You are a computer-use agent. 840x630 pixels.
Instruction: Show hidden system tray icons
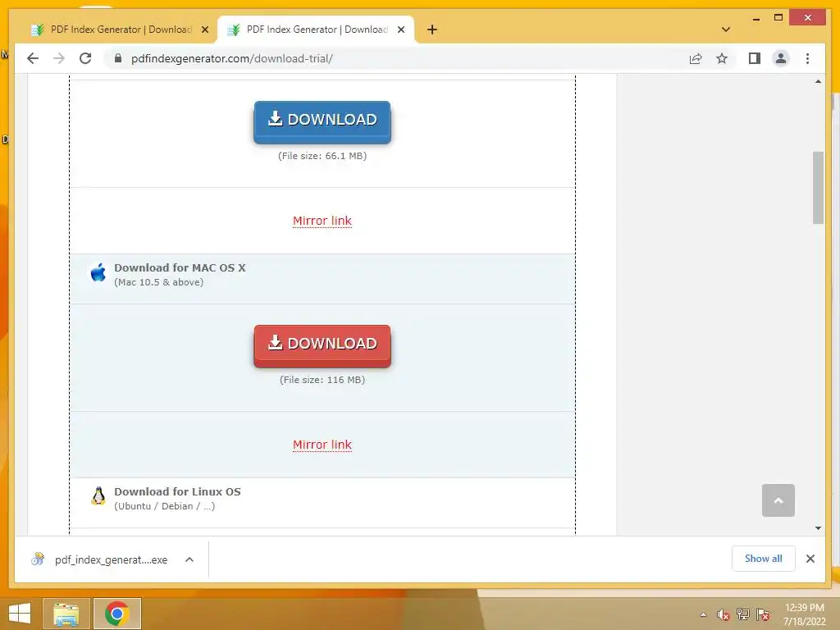tap(703, 614)
